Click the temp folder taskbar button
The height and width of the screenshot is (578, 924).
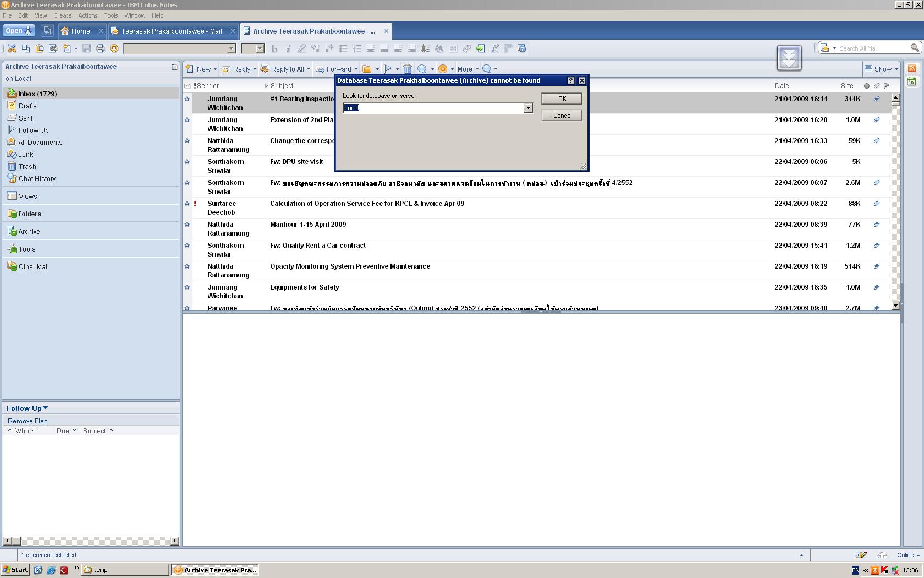pos(125,570)
